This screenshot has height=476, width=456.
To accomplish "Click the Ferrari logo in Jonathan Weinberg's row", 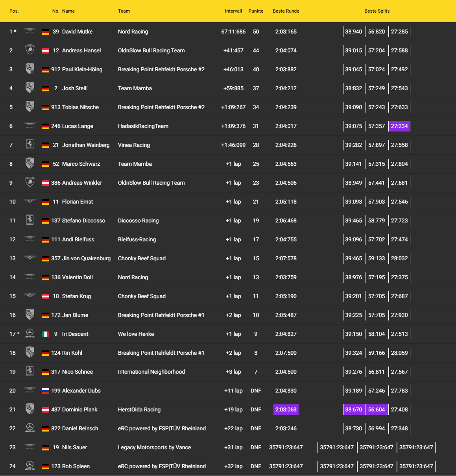I will click(30, 144).
